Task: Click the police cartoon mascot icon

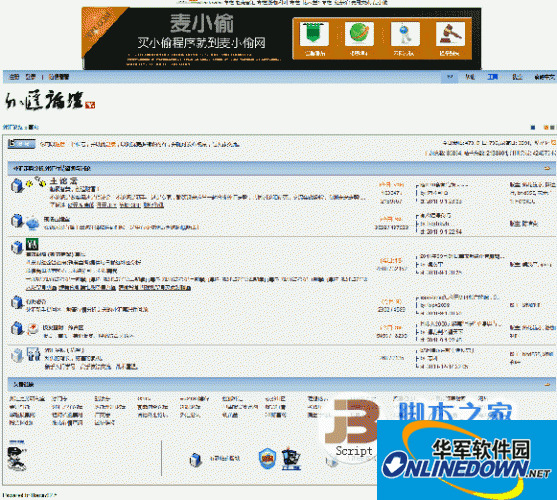Action: tap(17, 459)
